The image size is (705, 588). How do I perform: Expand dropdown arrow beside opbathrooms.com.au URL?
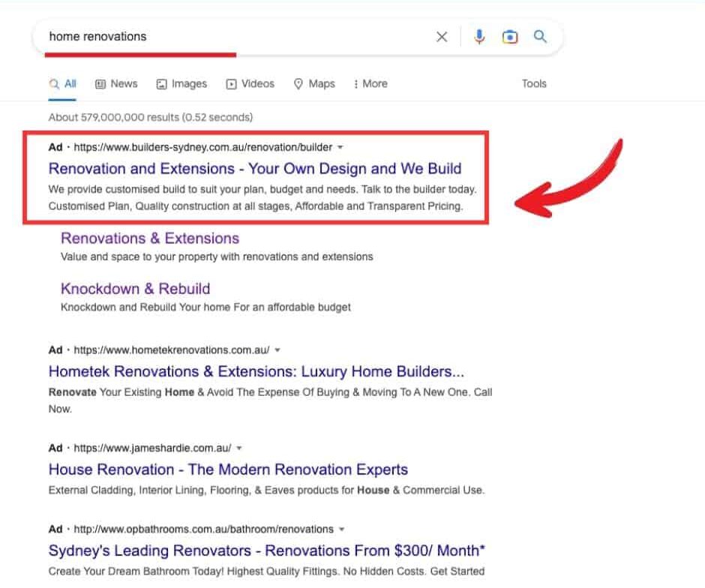[x=342, y=529]
